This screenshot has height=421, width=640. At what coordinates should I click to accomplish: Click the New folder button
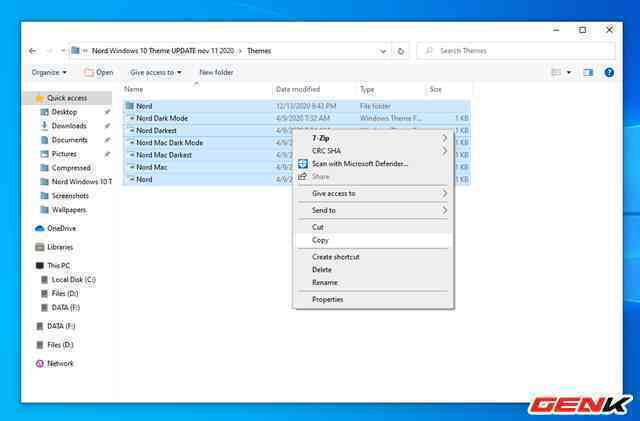tap(216, 72)
